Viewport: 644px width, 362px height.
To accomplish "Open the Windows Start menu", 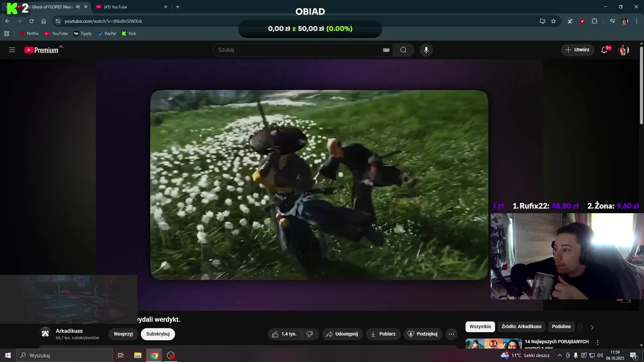I will pyautogui.click(x=8, y=355).
